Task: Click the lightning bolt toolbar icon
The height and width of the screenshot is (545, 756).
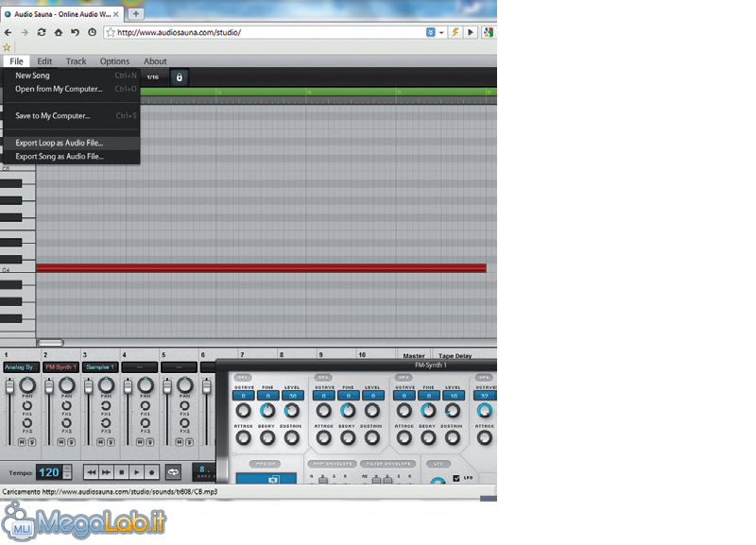Action: (x=455, y=32)
